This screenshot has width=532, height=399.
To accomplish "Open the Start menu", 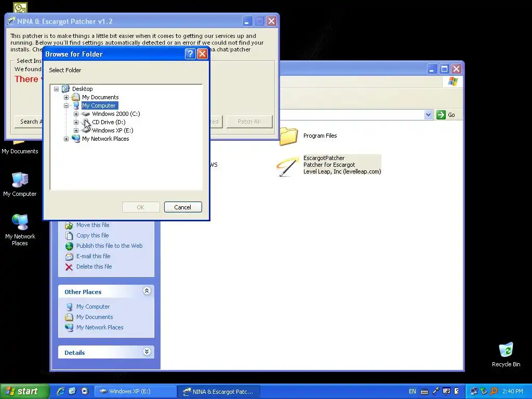I will coord(24,391).
